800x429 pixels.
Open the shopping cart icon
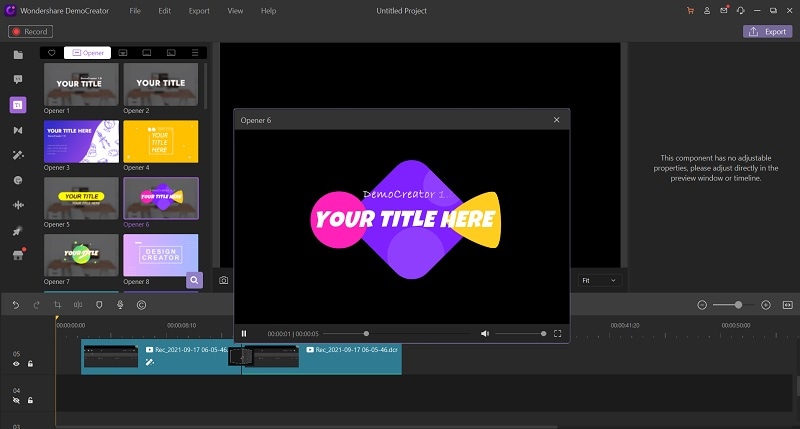point(690,11)
